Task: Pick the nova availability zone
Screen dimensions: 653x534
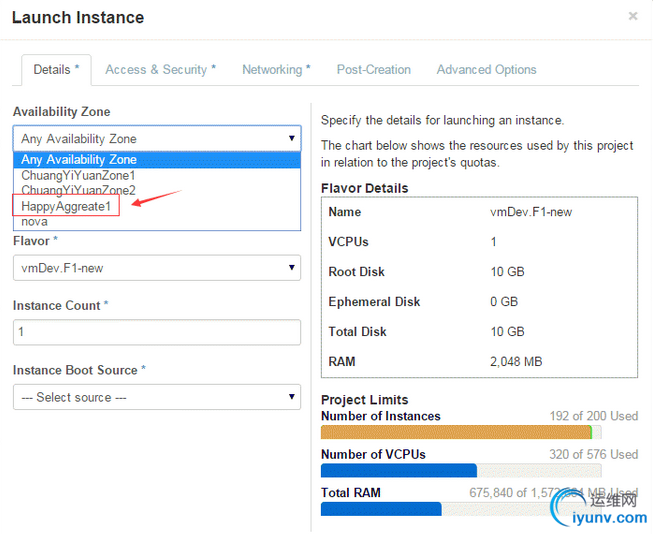Action: pos(35,221)
